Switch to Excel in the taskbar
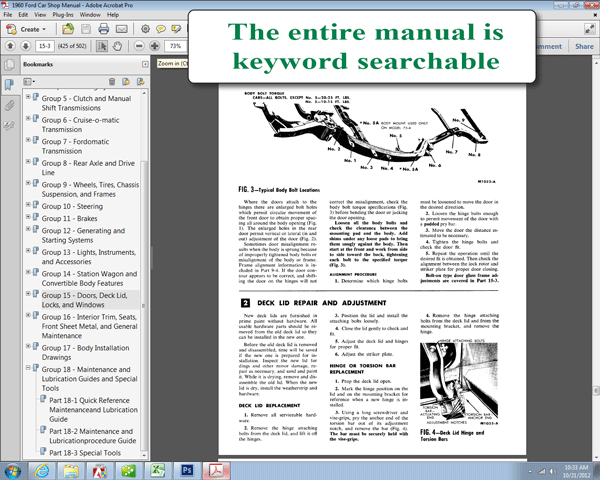This screenshot has width=600, height=480. (x=158, y=471)
